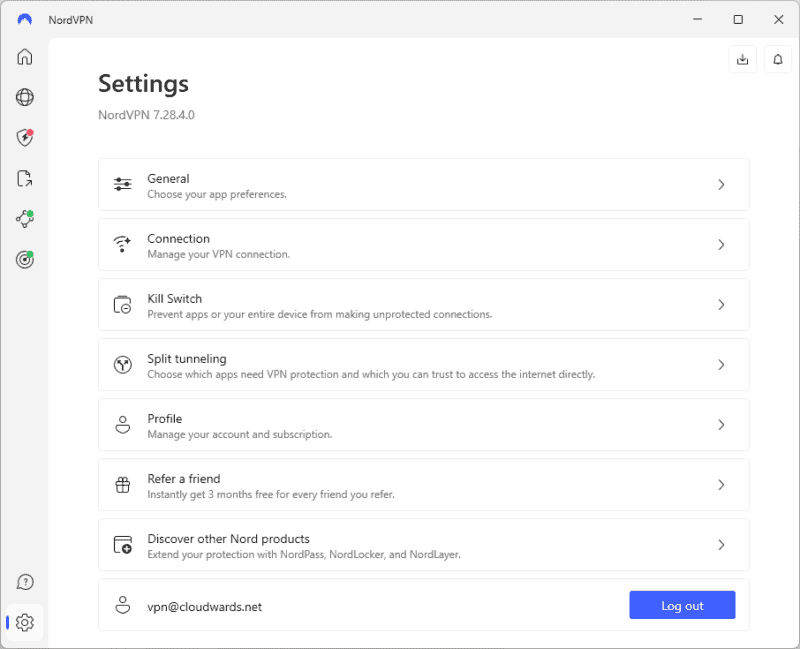Click "Manage your VPN connection." description
This screenshot has height=649, width=800.
[x=218, y=254]
